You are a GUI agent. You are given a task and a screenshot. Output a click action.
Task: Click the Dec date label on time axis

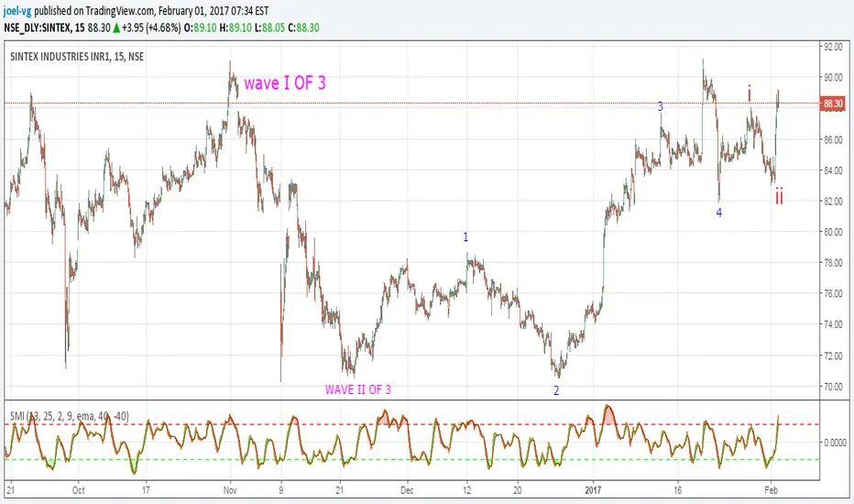tap(407, 490)
